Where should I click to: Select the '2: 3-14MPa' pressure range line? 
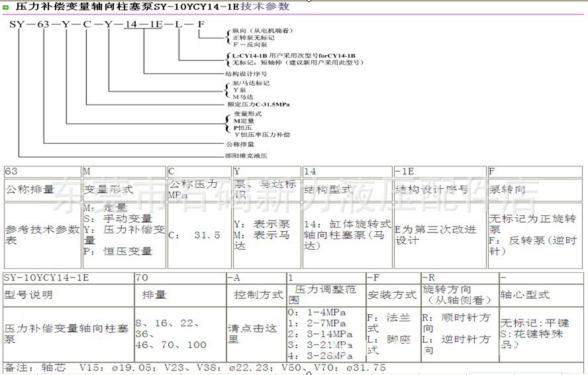(320, 334)
